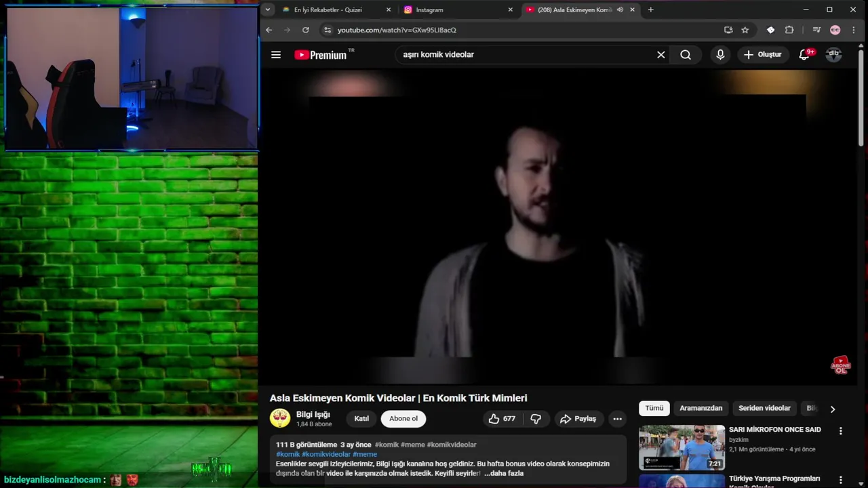Open a new browser tab
The width and height of the screenshot is (868, 488).
tap(651, 9)
